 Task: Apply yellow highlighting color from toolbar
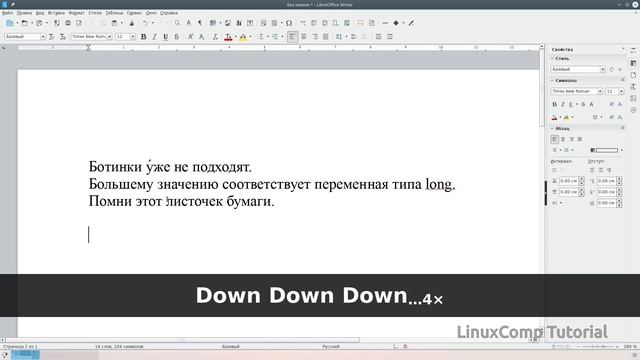243,37
